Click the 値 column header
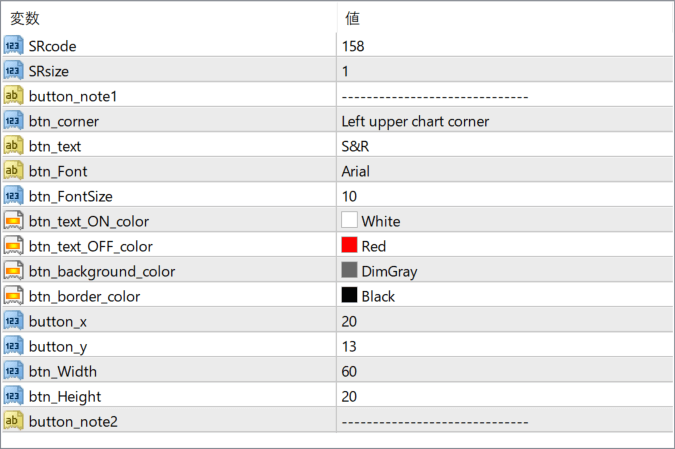 tap(353, 18)
